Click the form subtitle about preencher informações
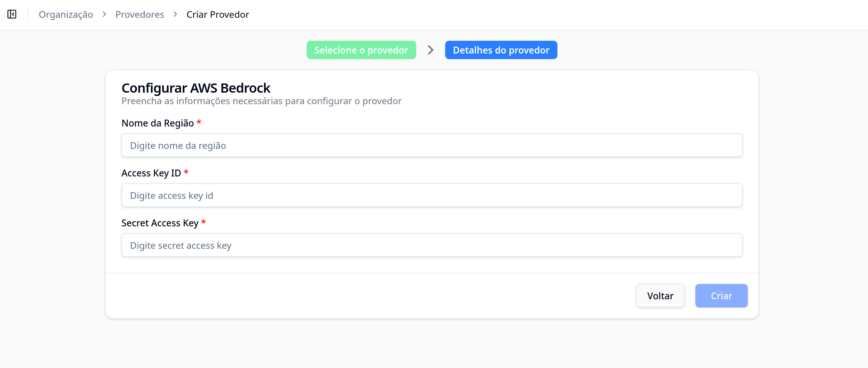 pyautogui.click(x=261, y=101)
